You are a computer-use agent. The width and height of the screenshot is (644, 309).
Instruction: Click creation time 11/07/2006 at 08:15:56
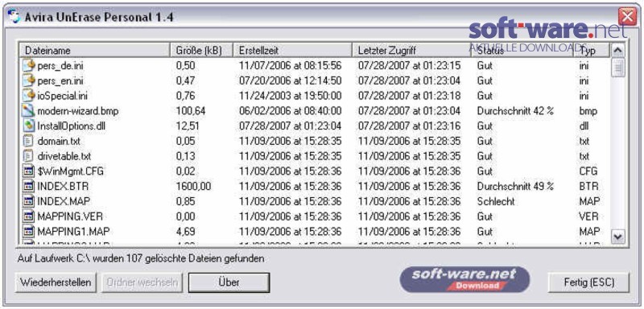291,65
